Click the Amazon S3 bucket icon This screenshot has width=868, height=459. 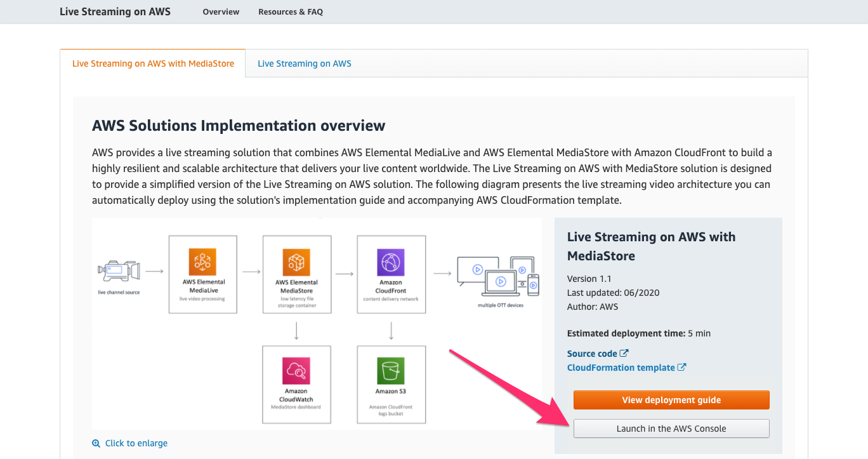point(391,371)
